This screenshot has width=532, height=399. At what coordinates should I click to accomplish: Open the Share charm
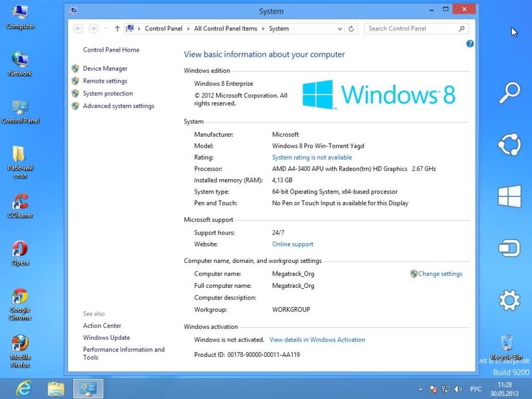pos(509,145)
